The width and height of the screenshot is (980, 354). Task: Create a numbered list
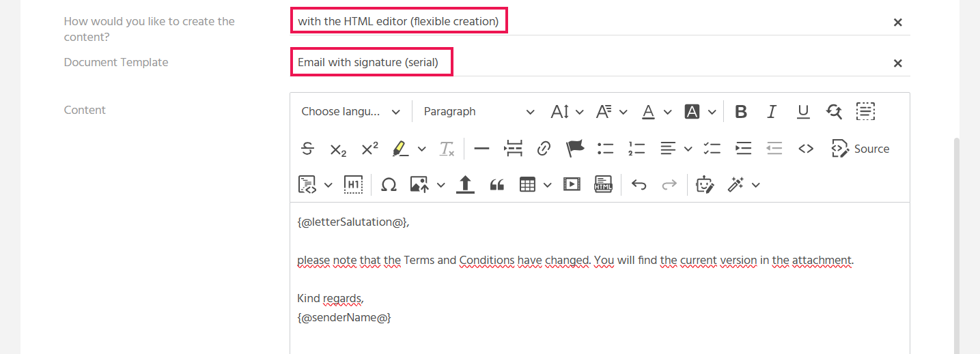click(636, 149)
